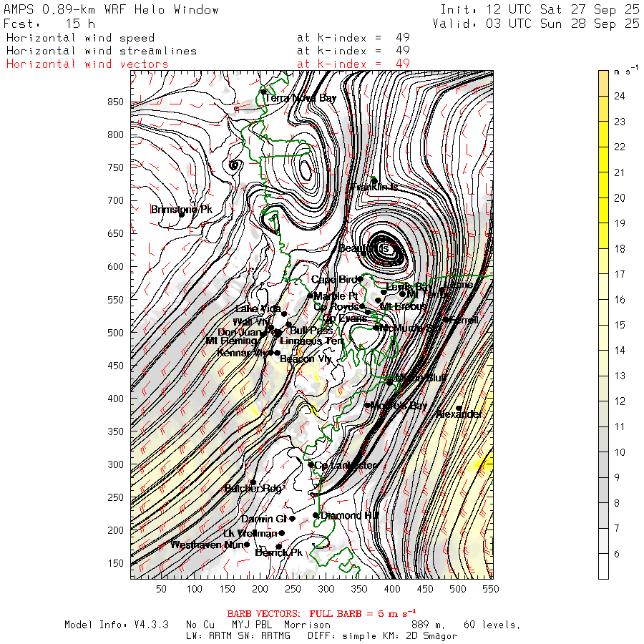The image size is (644, 644).
Task: Click the Cp Lancaster label
Action: 346,465
